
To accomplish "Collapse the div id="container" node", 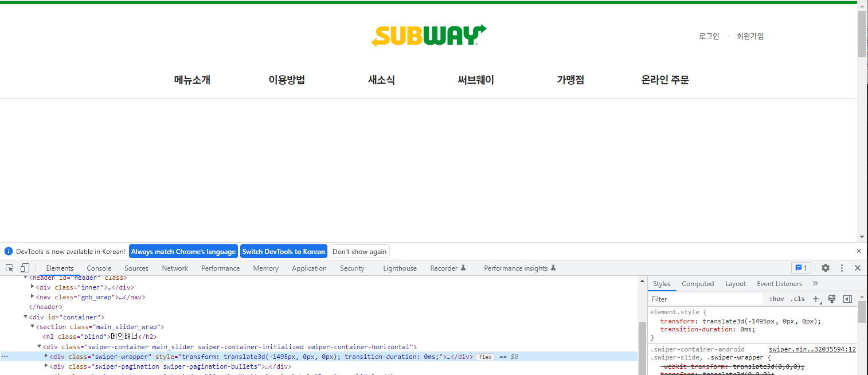I will click(26, 317).
